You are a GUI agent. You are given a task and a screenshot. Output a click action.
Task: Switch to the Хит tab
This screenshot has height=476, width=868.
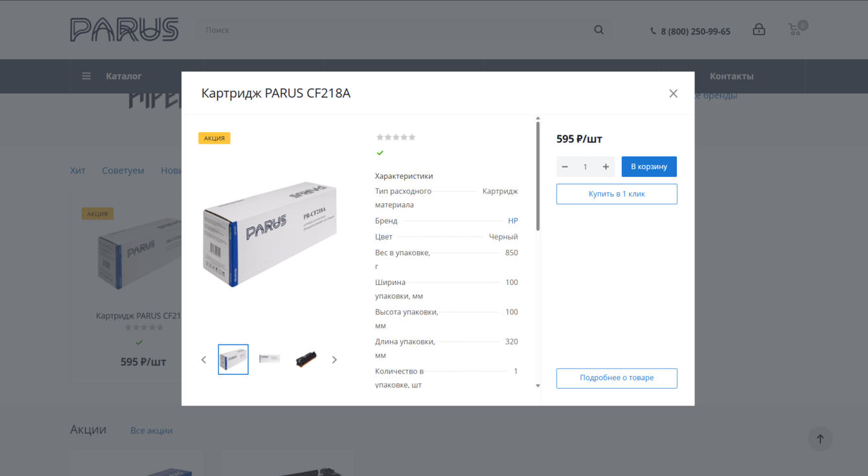[x=78, y=170]
